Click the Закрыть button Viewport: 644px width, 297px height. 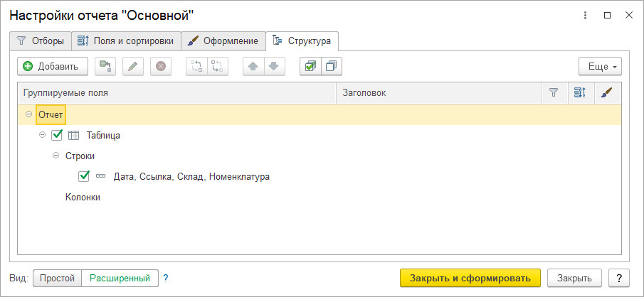point(574,278)
